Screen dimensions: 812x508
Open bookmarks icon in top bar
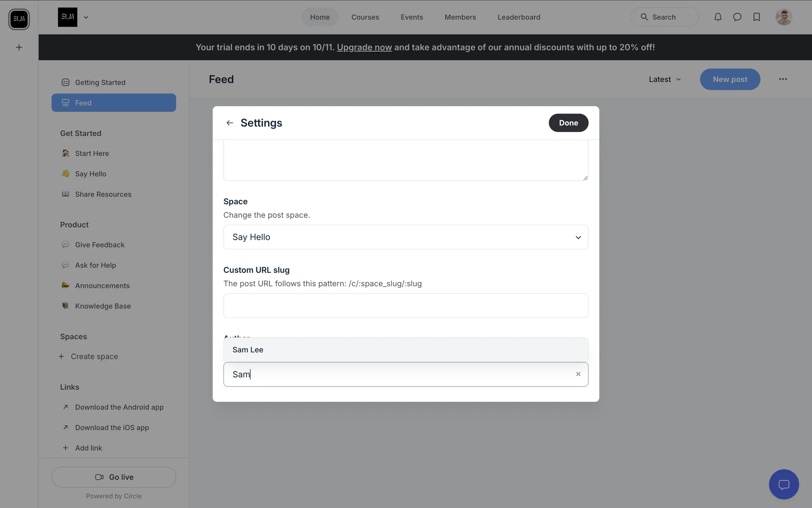click(x=757, y=17)
